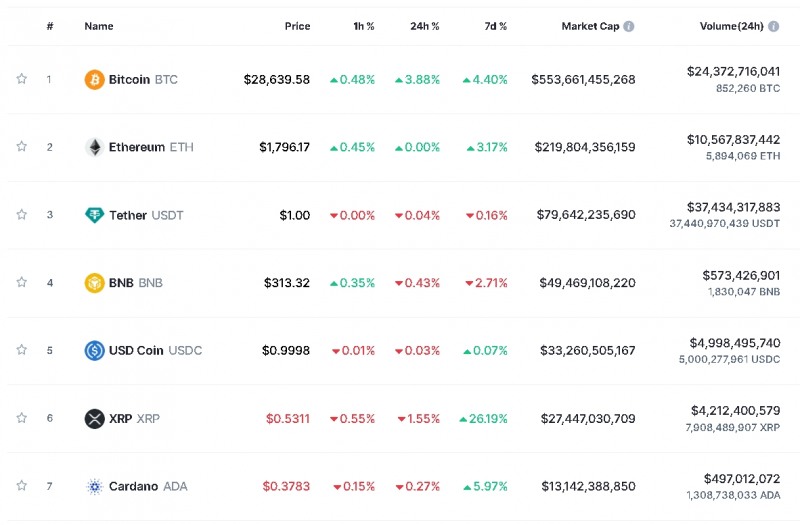The width and height of the screenshot is (800, 525).
Task: Sort the table by Name header
Action: tap(99, 26)
